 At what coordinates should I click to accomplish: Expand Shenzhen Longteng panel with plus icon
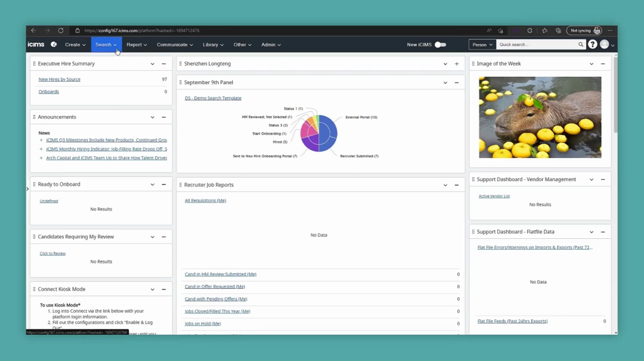457,64
